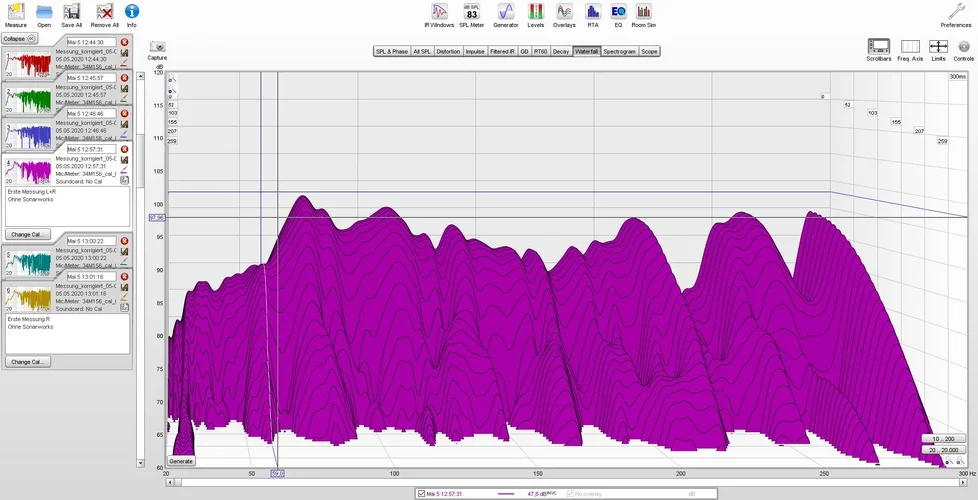Collapse the measurements panel
Screen dimensions: 978x500
tap(19, 39)
